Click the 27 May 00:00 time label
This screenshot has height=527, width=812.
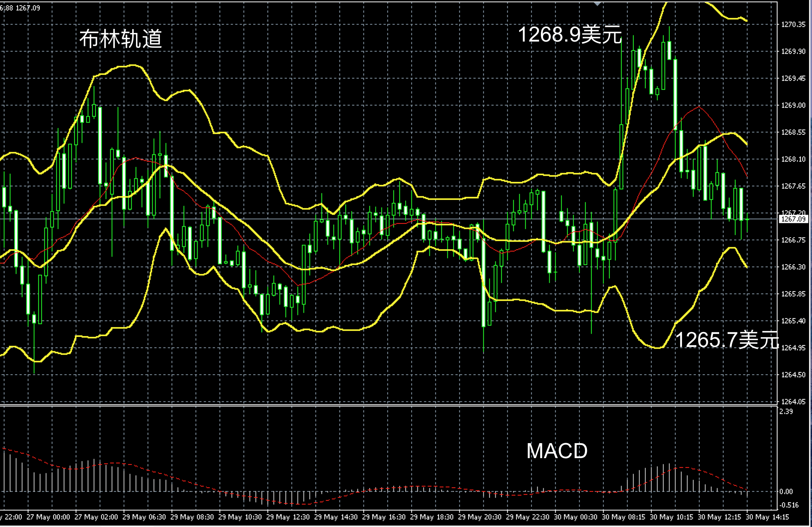coord(48,517)
